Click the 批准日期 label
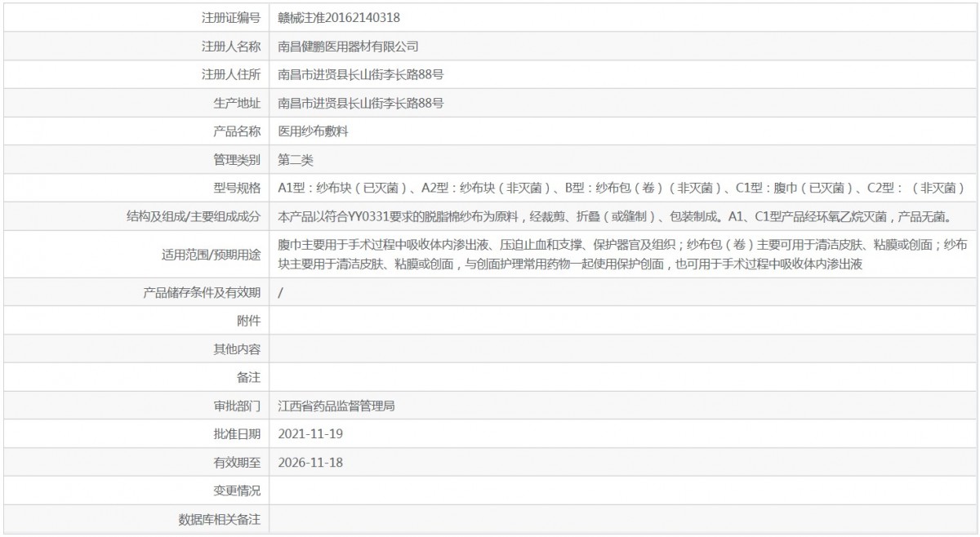Screen dimensions: 980x537 click(x=237, y=433)
